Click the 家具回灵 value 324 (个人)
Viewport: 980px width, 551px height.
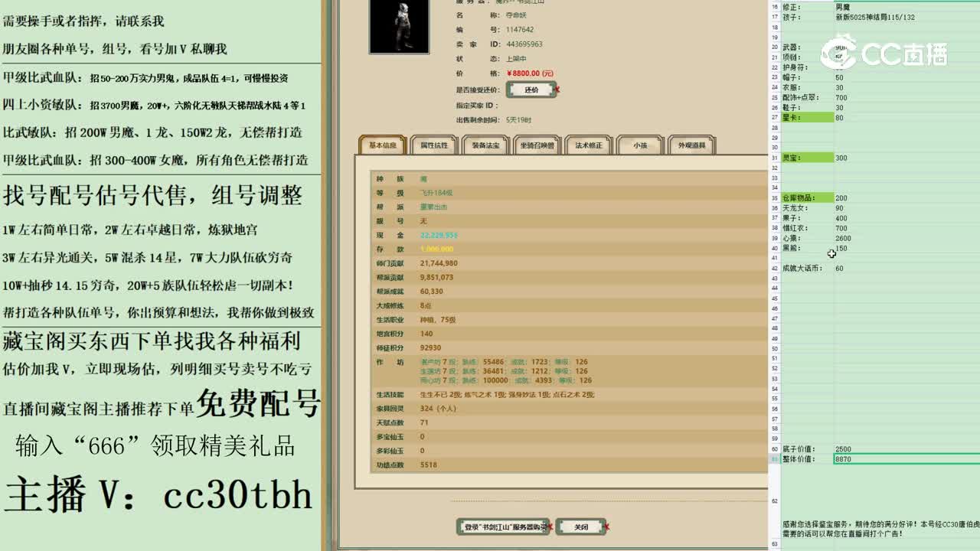(438, 409)
